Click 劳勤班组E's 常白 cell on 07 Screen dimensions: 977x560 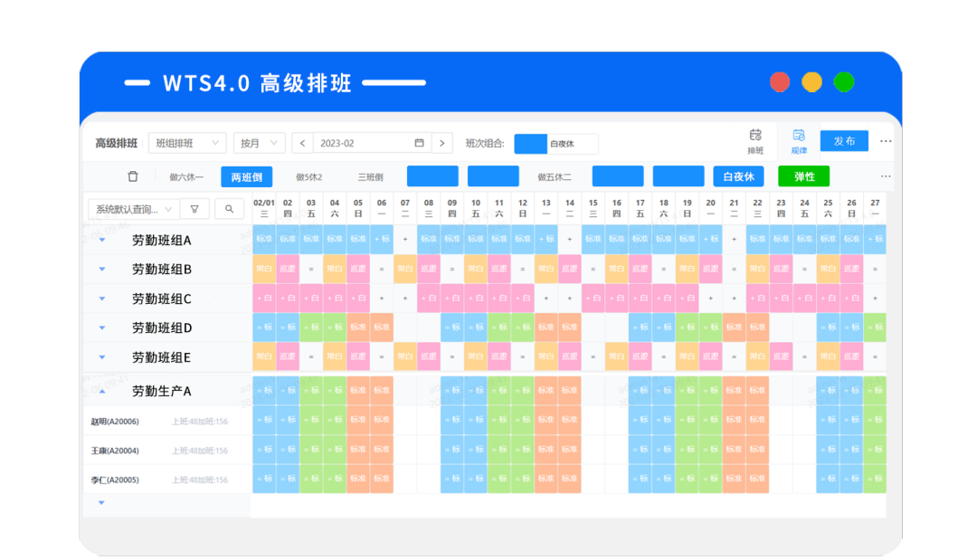point(405,357)
